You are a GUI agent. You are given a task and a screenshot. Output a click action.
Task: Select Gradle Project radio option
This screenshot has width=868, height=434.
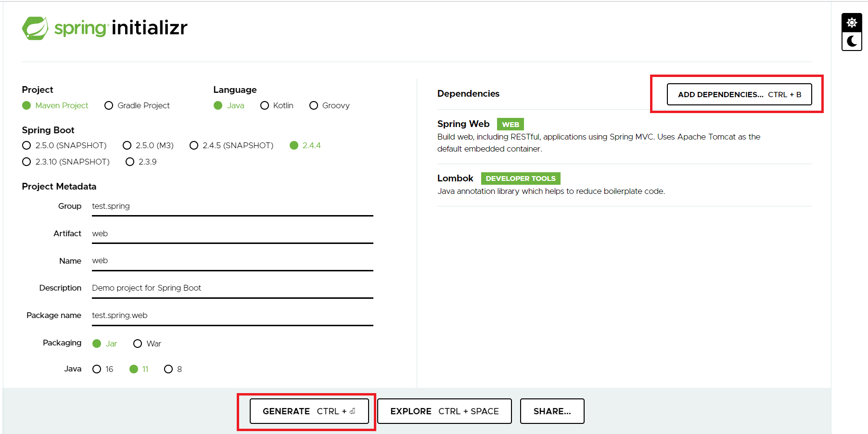click(137, 105)
